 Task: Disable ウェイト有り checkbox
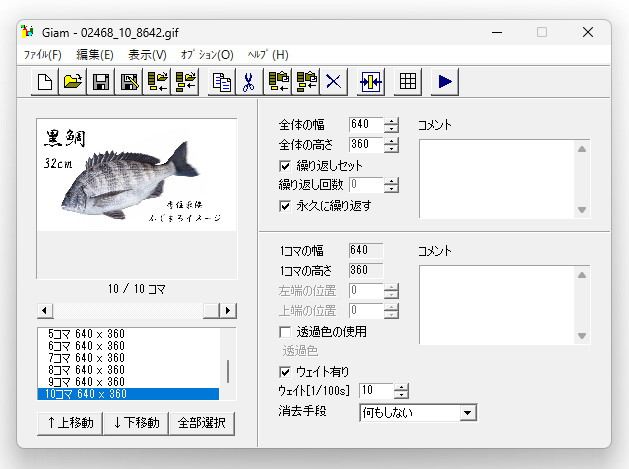pos(286,372)
